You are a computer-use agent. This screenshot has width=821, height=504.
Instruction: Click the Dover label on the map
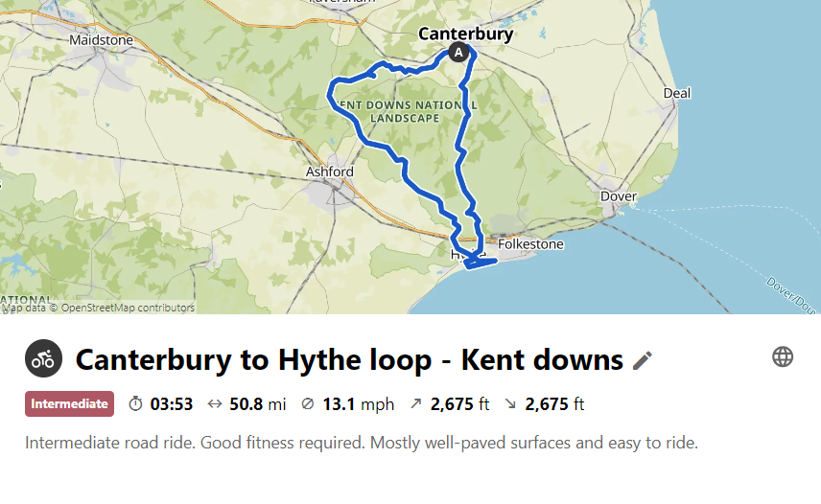(618, 196)
